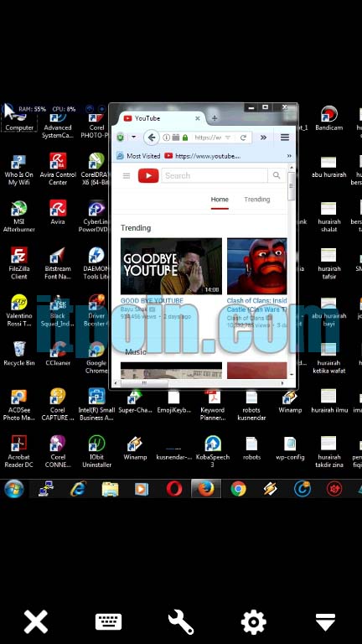362x644 pixels.
Task: Select the MSI Afterburner desktop icon
Action: (19, 216)
